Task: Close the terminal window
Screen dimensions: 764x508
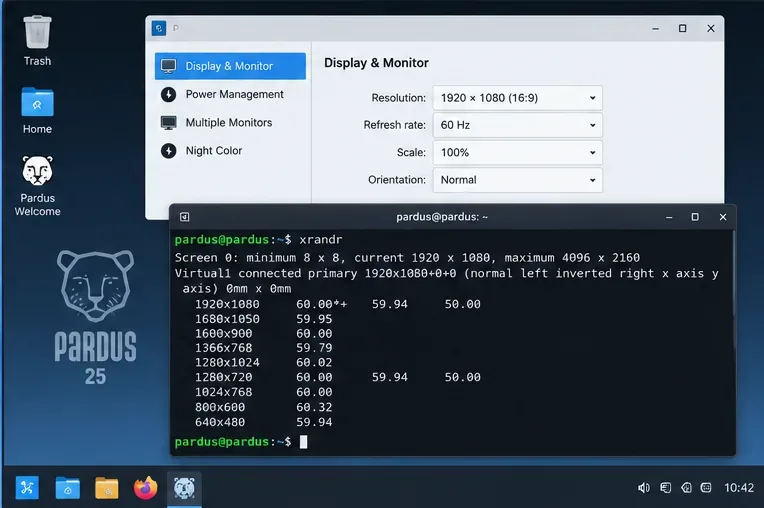Action: tap(723, 217)
